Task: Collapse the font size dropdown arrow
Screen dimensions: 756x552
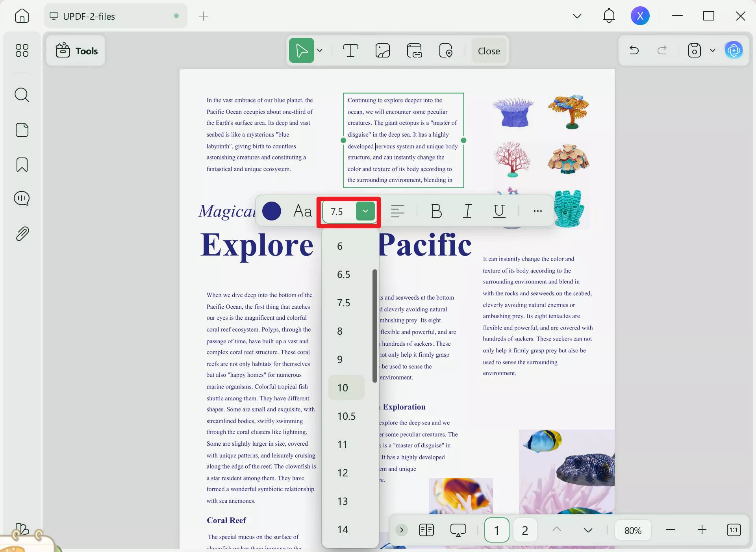Action: click(x=365, y=211)
